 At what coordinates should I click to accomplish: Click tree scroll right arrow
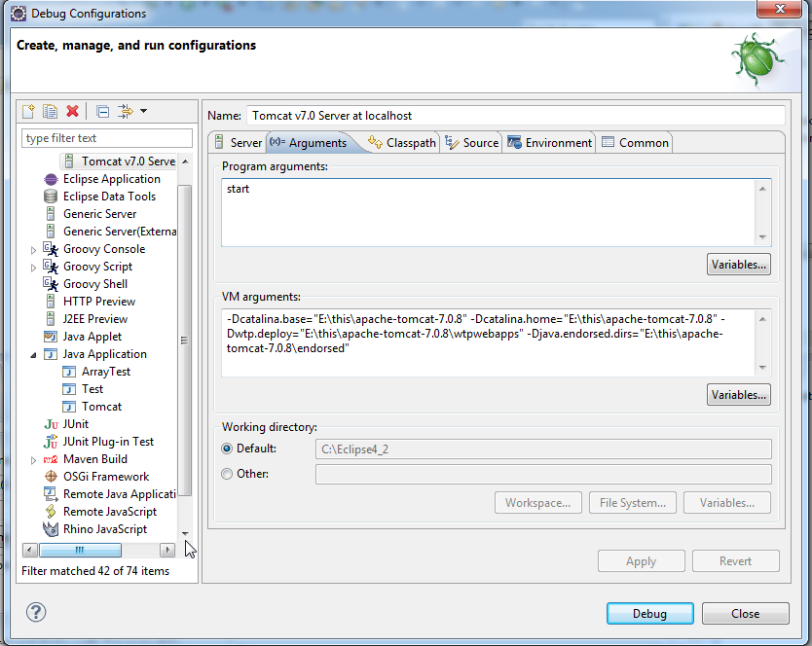(x=167, y=550)
